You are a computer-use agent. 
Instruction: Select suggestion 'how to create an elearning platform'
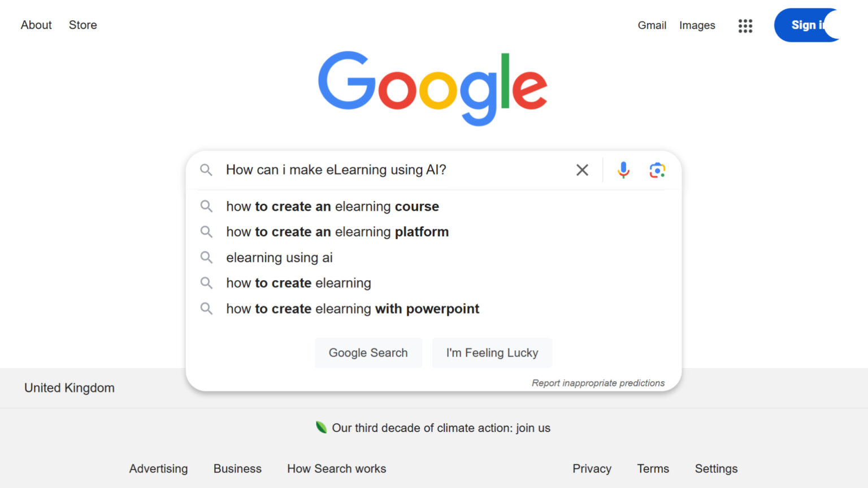click(x=337, y=232)
